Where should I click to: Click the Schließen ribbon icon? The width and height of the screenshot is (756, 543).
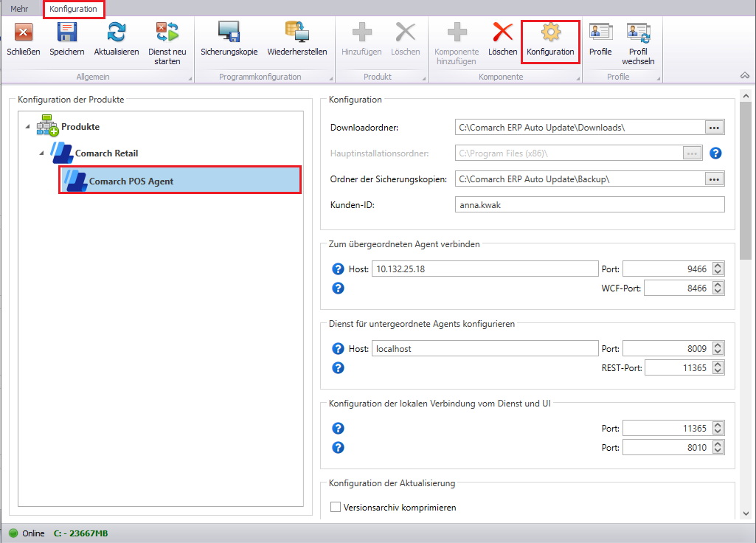point(23,32)
